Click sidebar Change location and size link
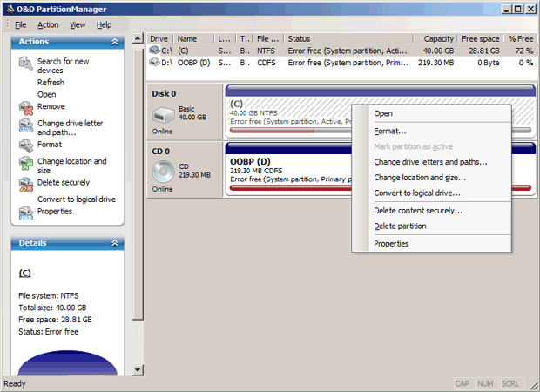540x392 pixels. [72, 166]
